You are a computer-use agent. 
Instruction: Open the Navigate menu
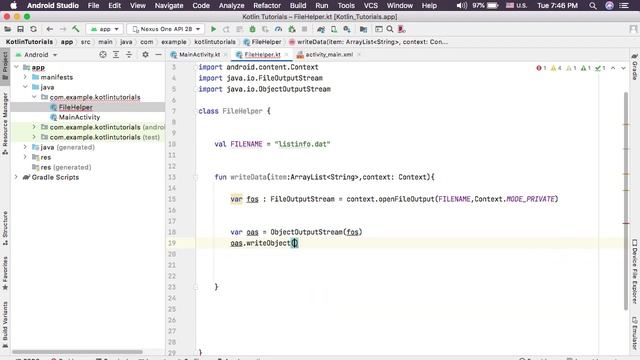169,5
